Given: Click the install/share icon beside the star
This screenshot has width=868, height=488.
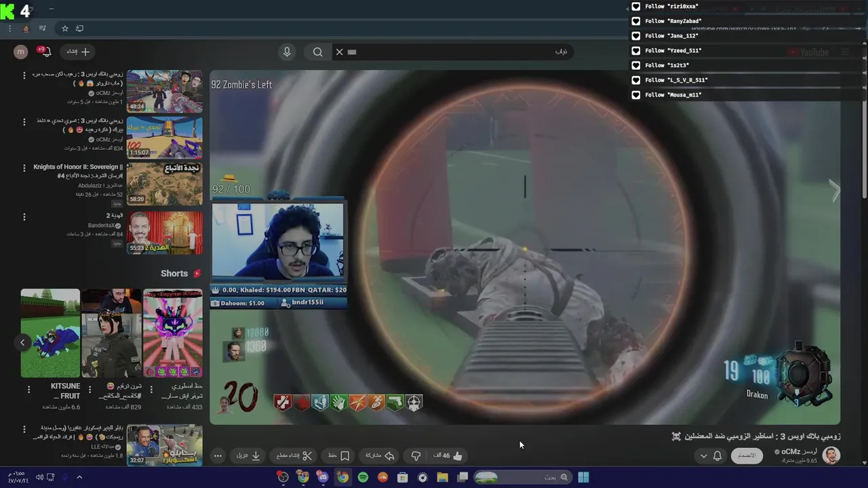Looking at the screenshot, I should click(79, 28).
